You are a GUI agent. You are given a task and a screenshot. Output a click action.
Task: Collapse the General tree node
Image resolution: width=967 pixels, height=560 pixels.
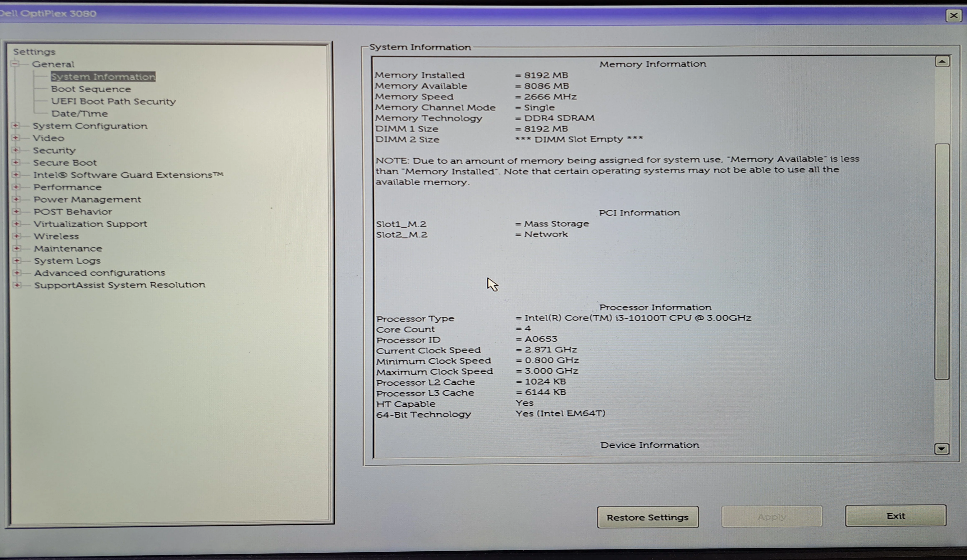(15, 64)
